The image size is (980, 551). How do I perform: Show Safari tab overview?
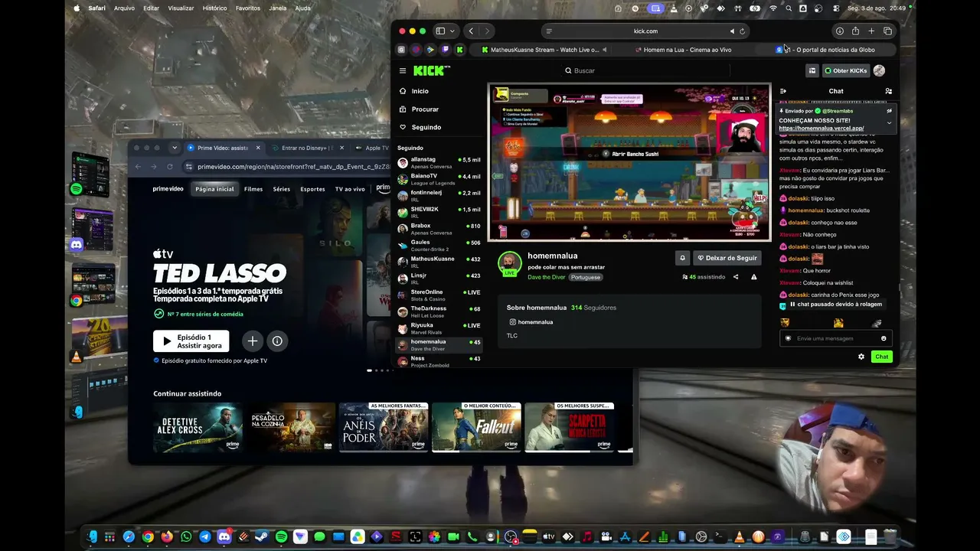click(887, 31)
